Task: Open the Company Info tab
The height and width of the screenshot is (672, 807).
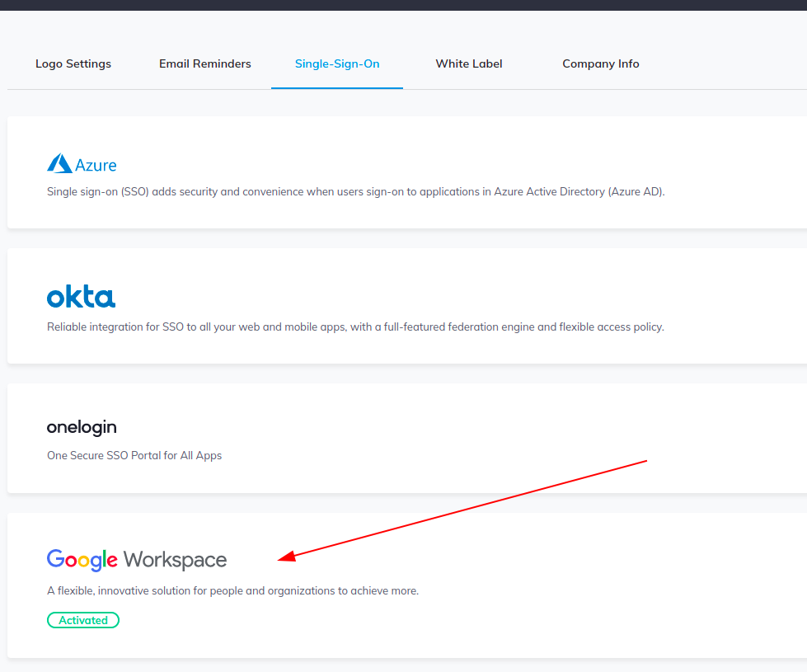Action: [x=601, y=63]
